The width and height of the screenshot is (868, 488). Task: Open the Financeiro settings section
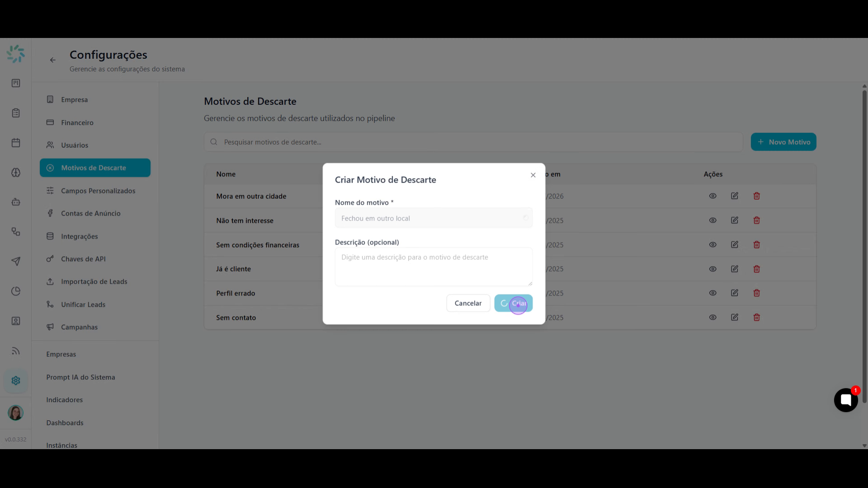click(95, 122)
